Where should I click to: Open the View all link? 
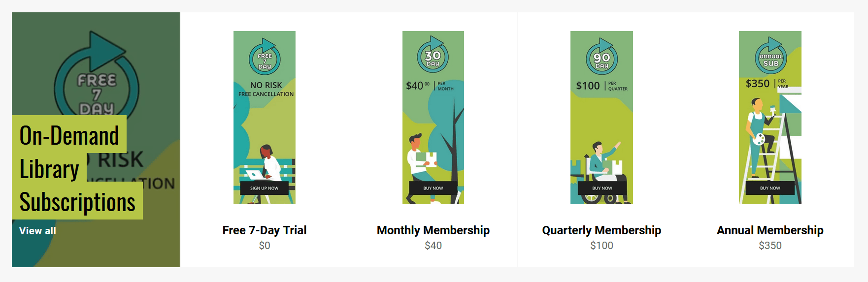point(37,231)
